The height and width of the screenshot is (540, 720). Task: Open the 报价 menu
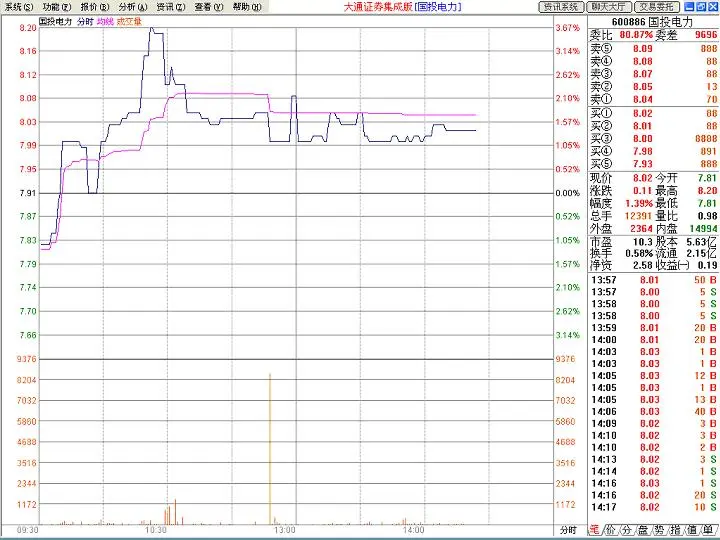click(x=95, y=6)
